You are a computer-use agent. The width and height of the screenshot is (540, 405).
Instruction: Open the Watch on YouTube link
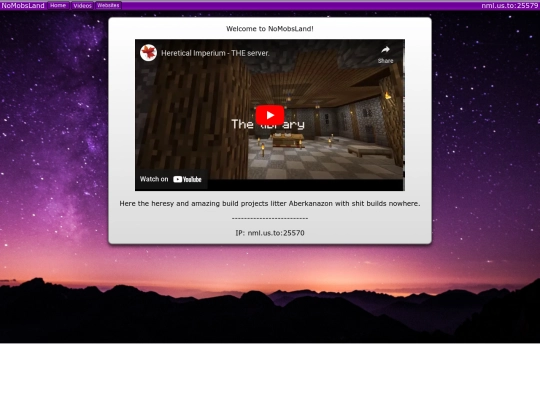click(x=171, y=179)
